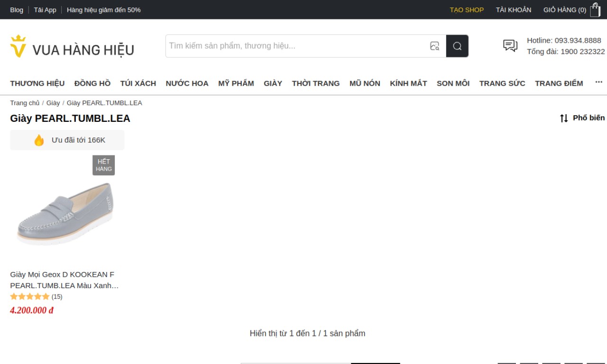Click the Trang chủ breadcrumb
Screen dimensions: 607x364
tap(25, 103)
